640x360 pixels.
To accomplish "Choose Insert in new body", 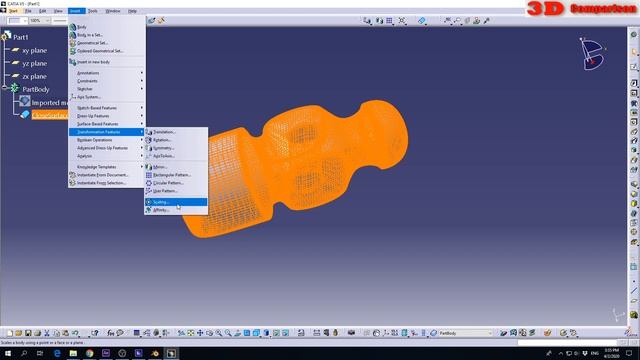I will click(107, 62).
